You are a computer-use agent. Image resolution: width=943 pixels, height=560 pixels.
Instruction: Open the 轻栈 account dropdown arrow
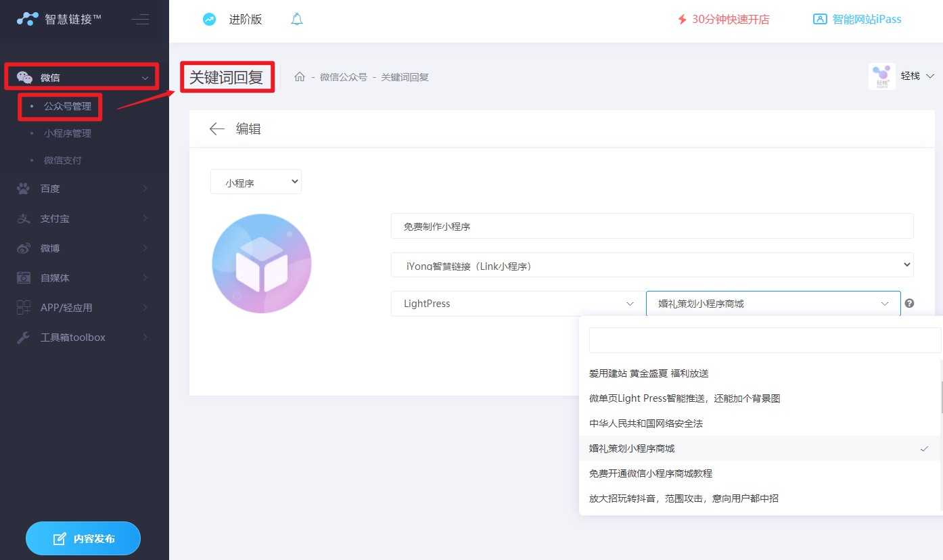click(930, 76)
